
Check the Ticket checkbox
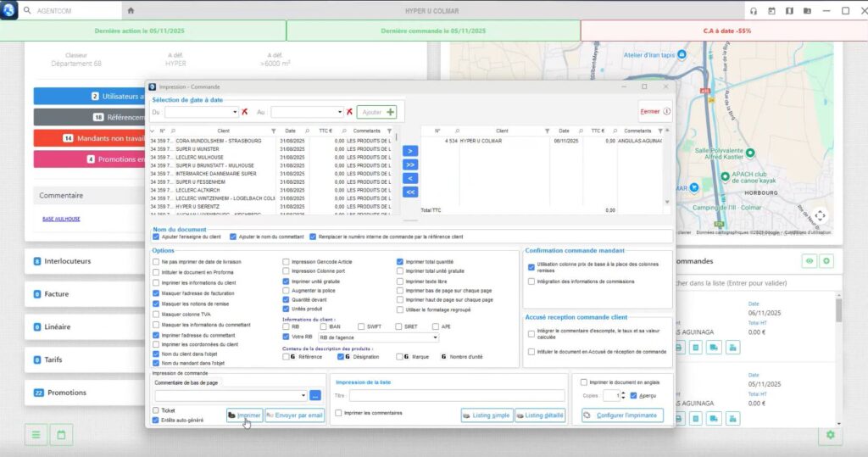coord(156,410)
